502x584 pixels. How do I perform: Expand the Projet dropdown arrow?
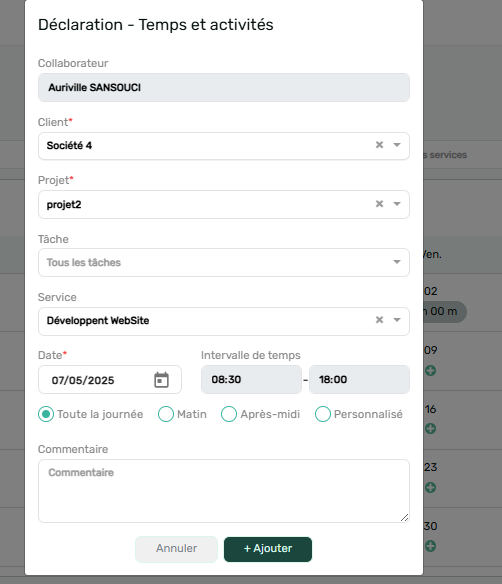(x=397, y=204)
